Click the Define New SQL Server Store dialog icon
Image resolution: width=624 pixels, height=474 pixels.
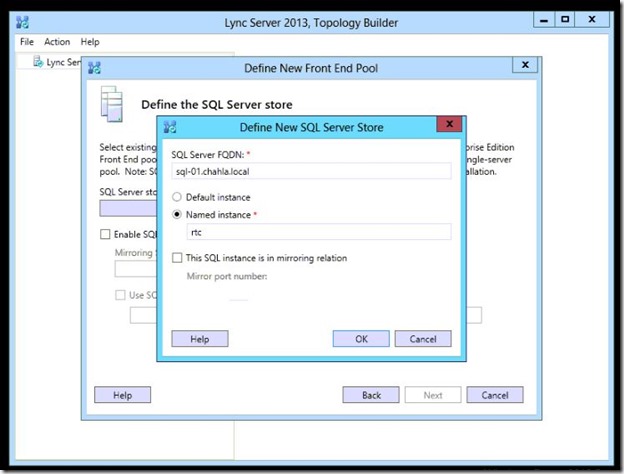pyautogui.click(x=170, y=127)
